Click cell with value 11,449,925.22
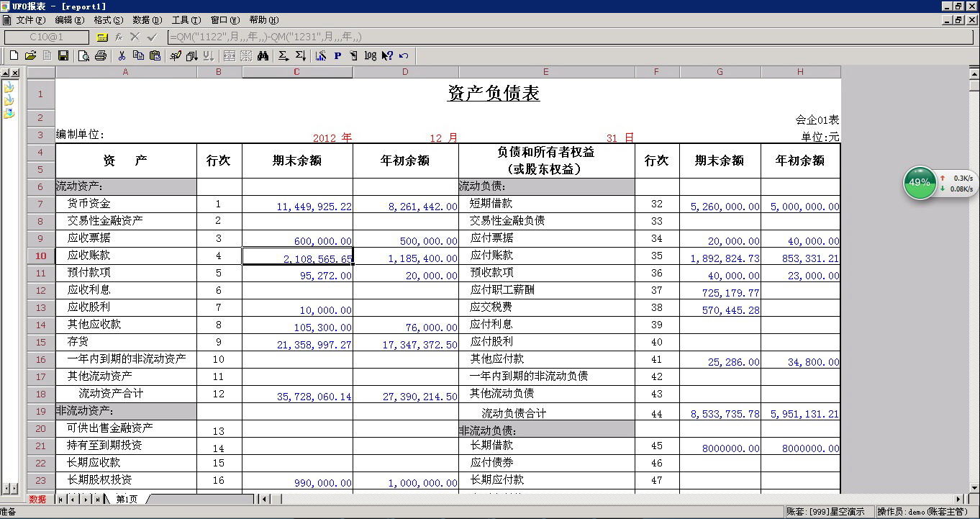This screenshot has width=980, height=519. click(x=297, y=204)
